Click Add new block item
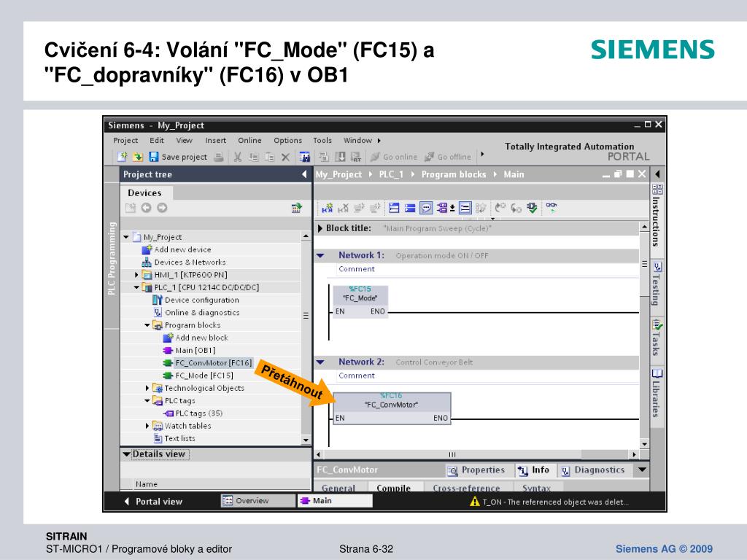This screenshot has width=747, height=560. pos(201,338)
